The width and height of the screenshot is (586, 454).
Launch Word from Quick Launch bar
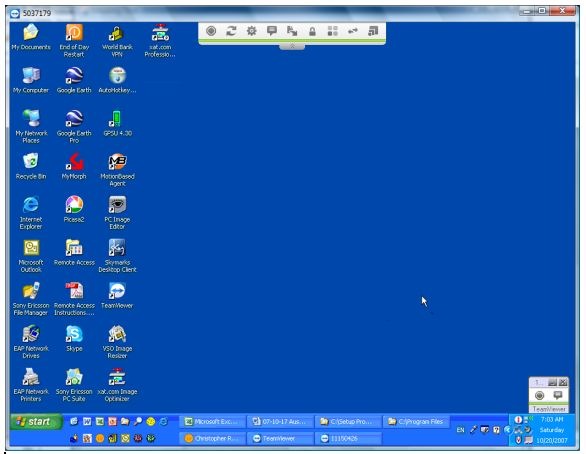coord(87,421)
